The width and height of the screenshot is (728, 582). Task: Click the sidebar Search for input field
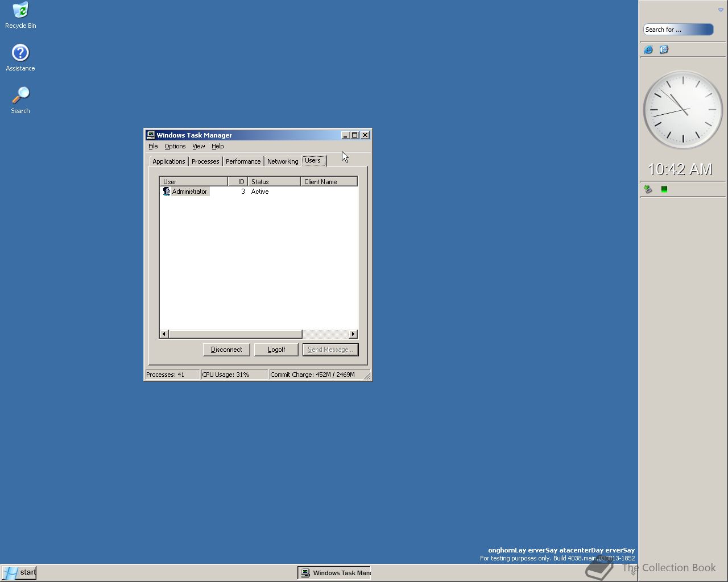tap(678, 30)
